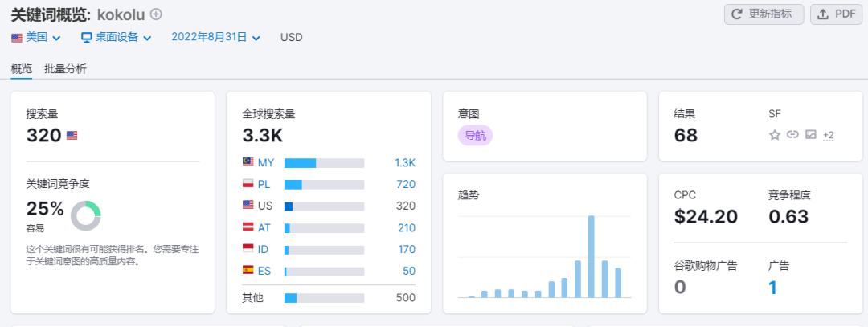
Task: Click the 导航 intent badge
Action: [475, 136]
